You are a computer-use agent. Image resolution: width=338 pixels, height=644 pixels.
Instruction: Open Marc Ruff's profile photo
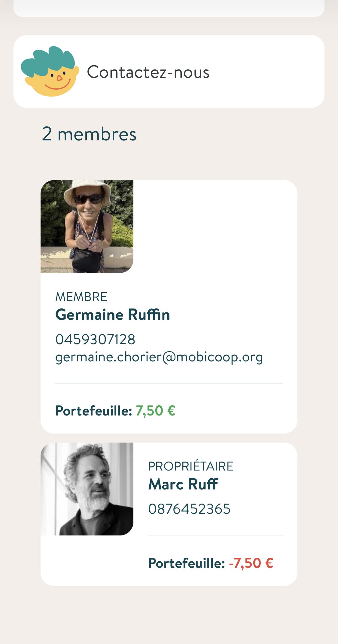(x=87, y=489)
